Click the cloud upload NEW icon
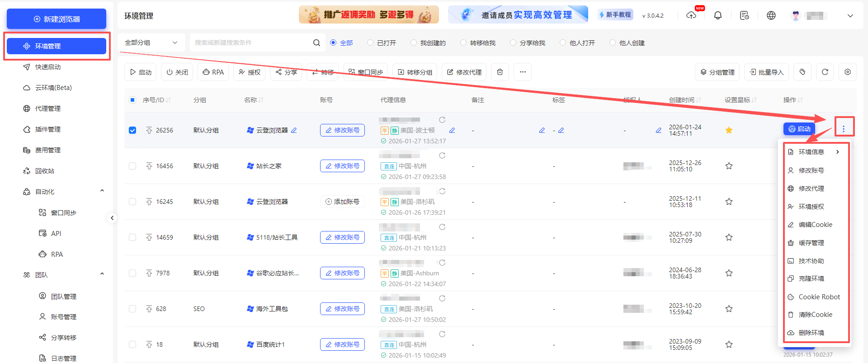The height and width of the screenshot is (363, 868). point(691,15)
